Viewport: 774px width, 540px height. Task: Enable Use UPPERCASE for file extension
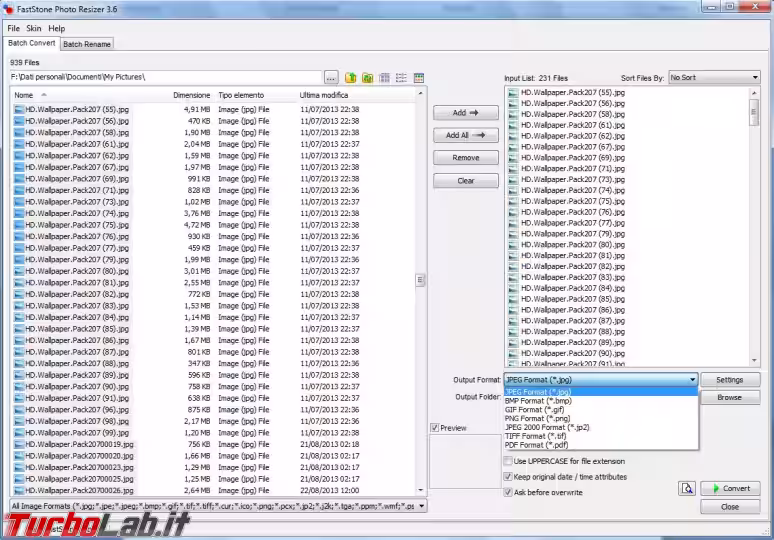click(507, 461)
